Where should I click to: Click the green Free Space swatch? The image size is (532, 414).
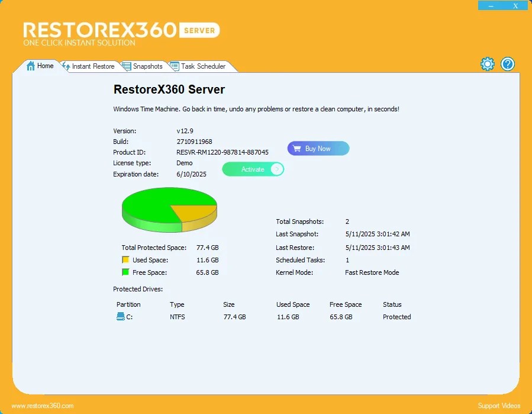125,272
